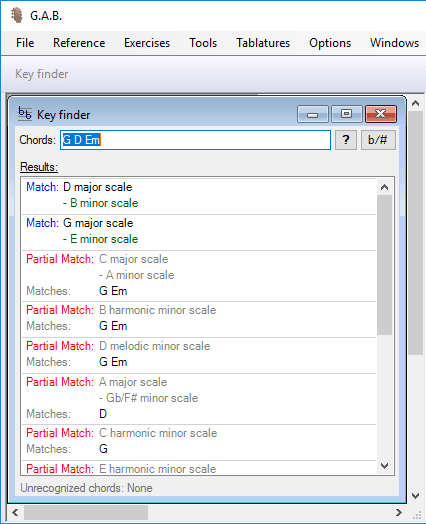Viewport: 426px width, 524px height.
Task: Click the outer window scroll down arrow
Action: [x=415, y=496]
